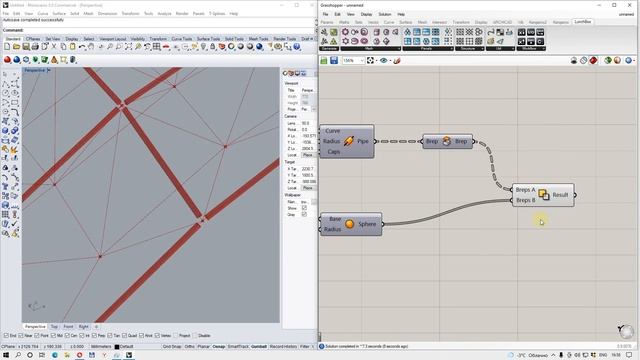Image resolution: width=640 pixels, height=360 pixels.
Task: Click the green preview selected icon in Grasshopper
Action: pyautogui.click(x=608, y=60)
